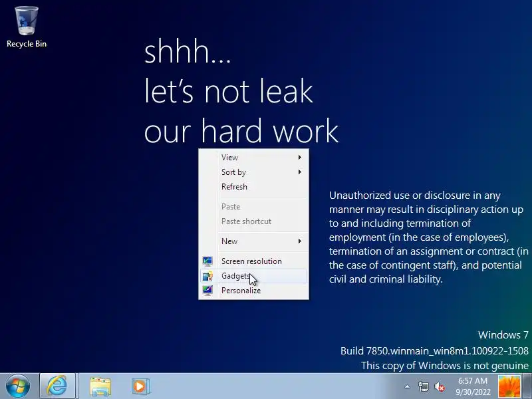The width and height of the screenshot is (532, 399).
Task: Click the disabled Paste entry
Action: (x=253, y=207)
